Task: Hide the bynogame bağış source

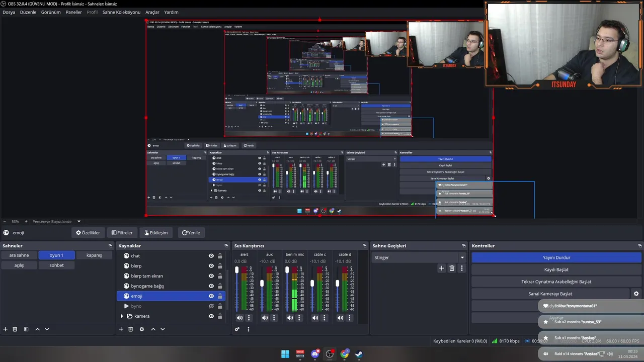Action: point(211,286)
